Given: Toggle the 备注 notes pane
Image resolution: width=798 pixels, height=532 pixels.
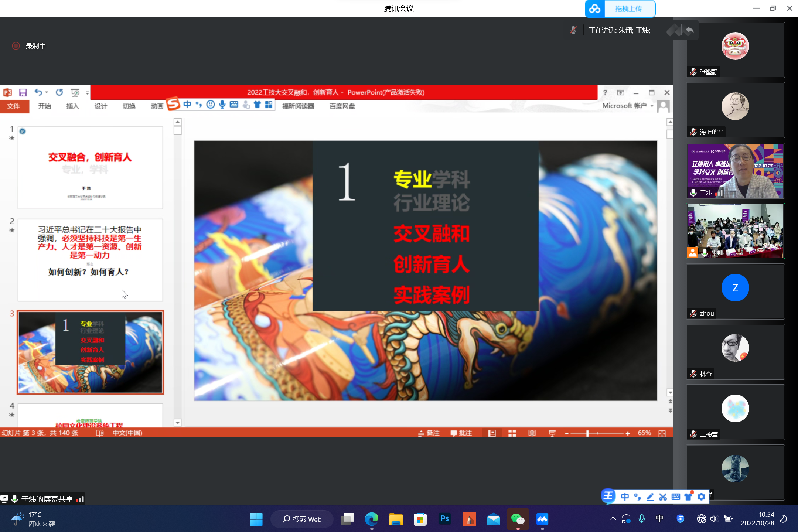Looking at the screenshot, I should (429, 433).
